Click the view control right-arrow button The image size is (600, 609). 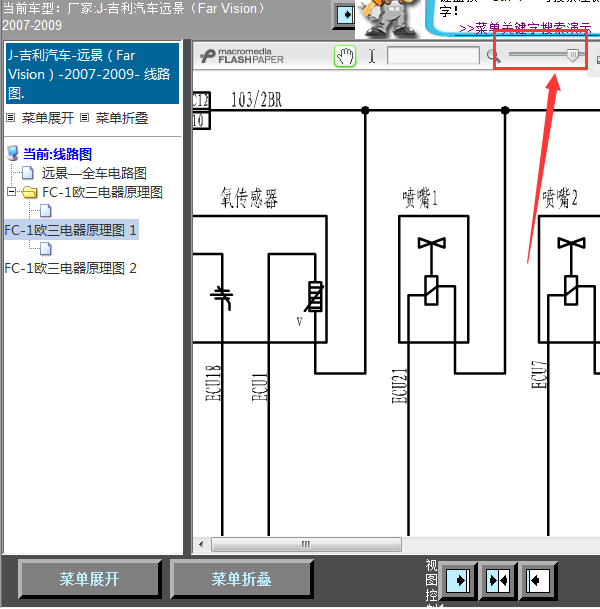[x=457, y=581]
